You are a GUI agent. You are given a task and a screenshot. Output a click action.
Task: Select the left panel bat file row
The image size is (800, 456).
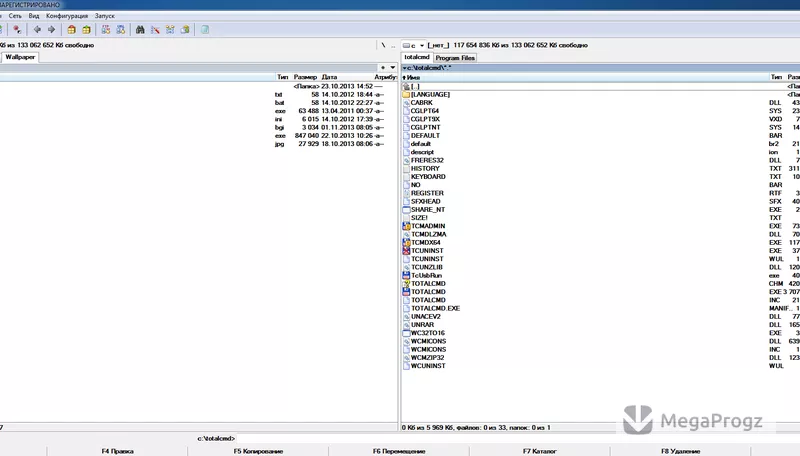click(x=198, y=103)
